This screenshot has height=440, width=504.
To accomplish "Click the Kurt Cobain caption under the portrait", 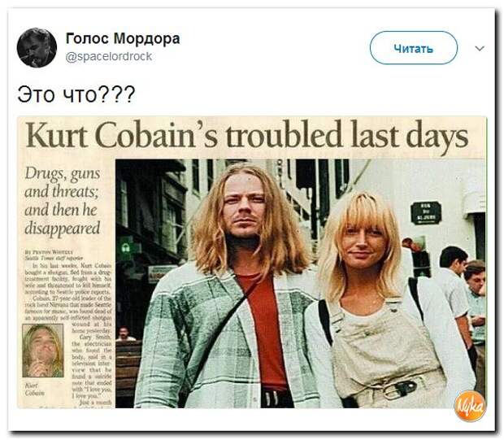I will point(33,389).
